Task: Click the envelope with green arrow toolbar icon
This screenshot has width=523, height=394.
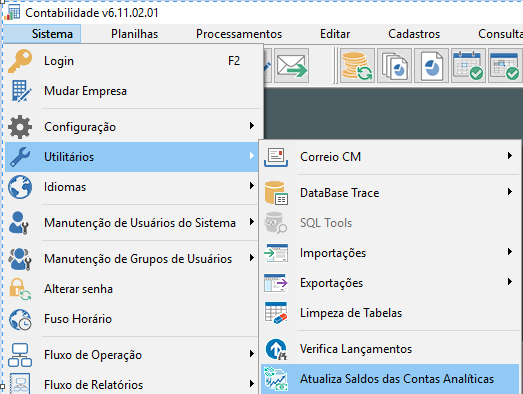Action: click(x=292, y=66)
